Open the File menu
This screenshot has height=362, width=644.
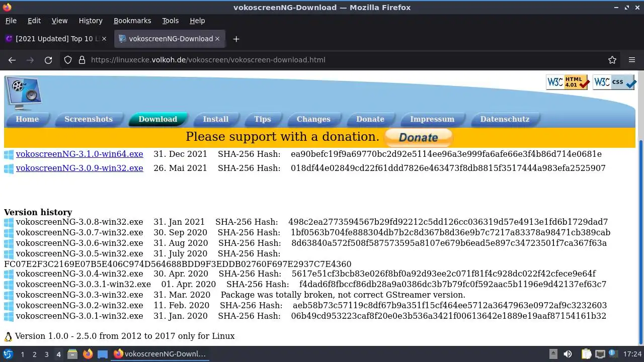coord(11,21)
